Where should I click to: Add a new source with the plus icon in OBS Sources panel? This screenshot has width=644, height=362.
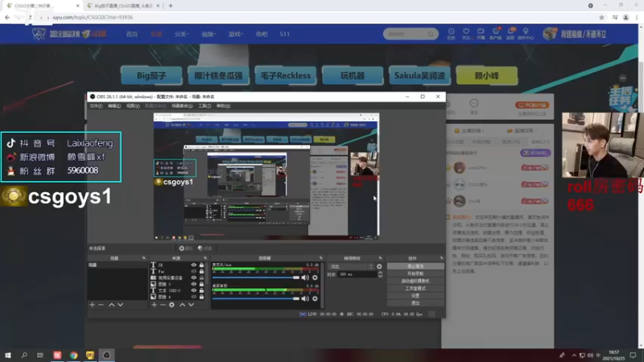click(154, 305)
